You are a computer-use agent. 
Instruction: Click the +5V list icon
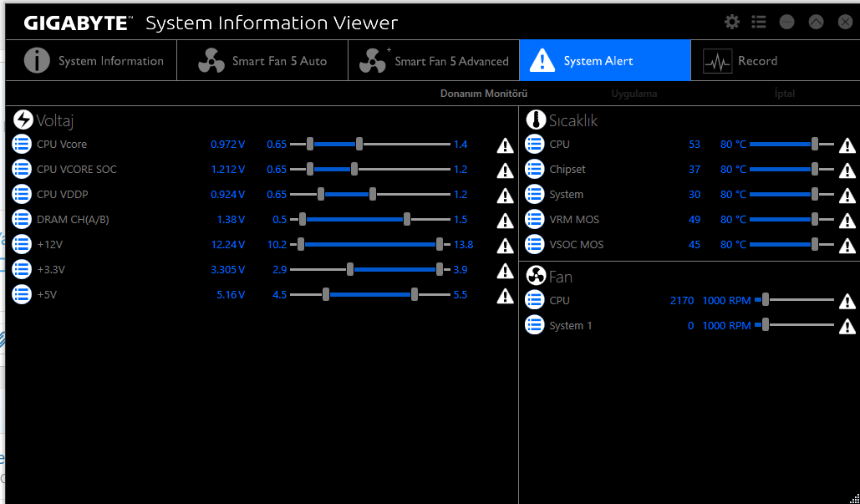coord(22,294)
